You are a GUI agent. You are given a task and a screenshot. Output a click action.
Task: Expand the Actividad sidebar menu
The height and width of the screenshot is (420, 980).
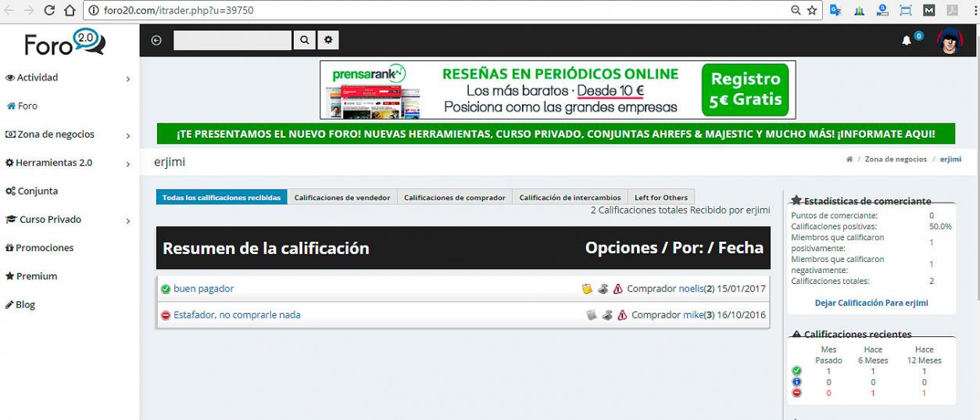click(x=128, y=79)
